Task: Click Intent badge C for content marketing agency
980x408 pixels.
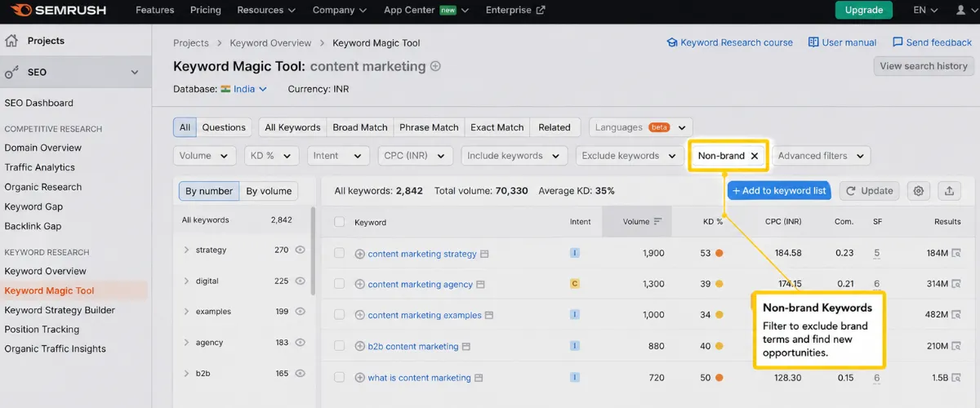Action: (x=575, y=285)
